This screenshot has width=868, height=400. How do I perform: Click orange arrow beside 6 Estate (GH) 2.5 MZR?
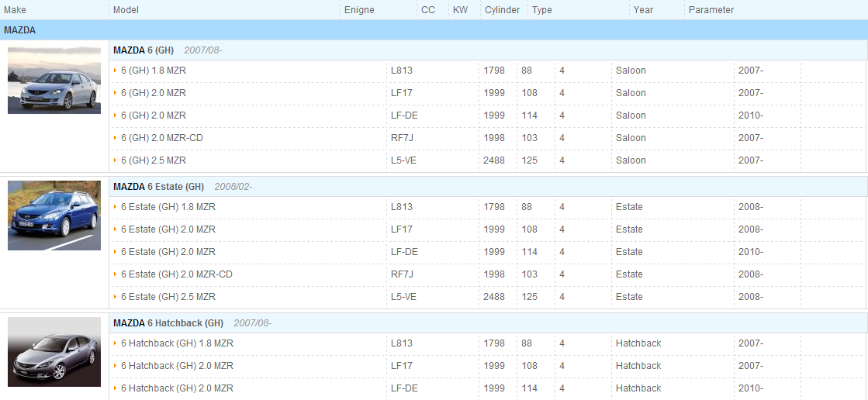point(116,297)
